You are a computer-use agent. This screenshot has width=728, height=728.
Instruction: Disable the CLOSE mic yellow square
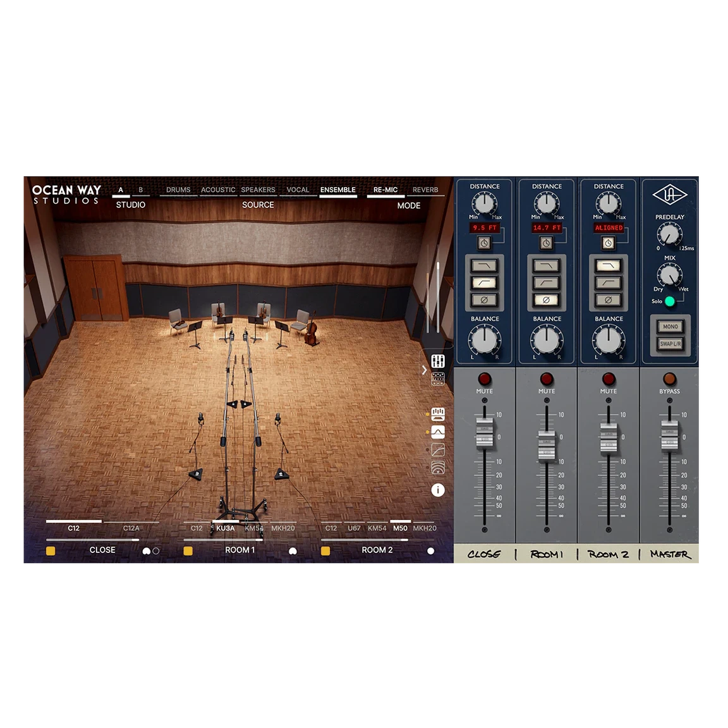tap(51, 551)
